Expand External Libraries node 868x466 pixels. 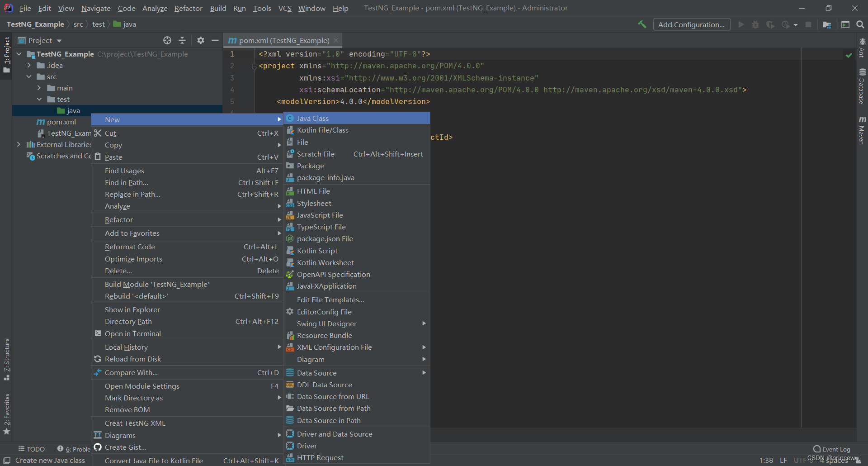(x=19, y=144)
